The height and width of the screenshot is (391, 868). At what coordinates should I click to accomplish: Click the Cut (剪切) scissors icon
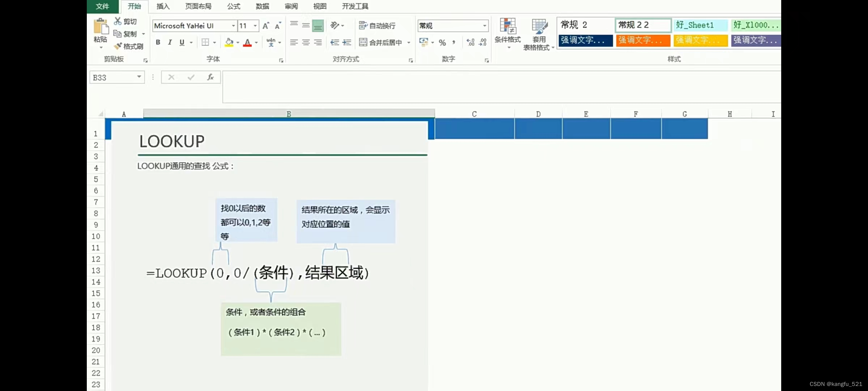click(x=118, y=21)
